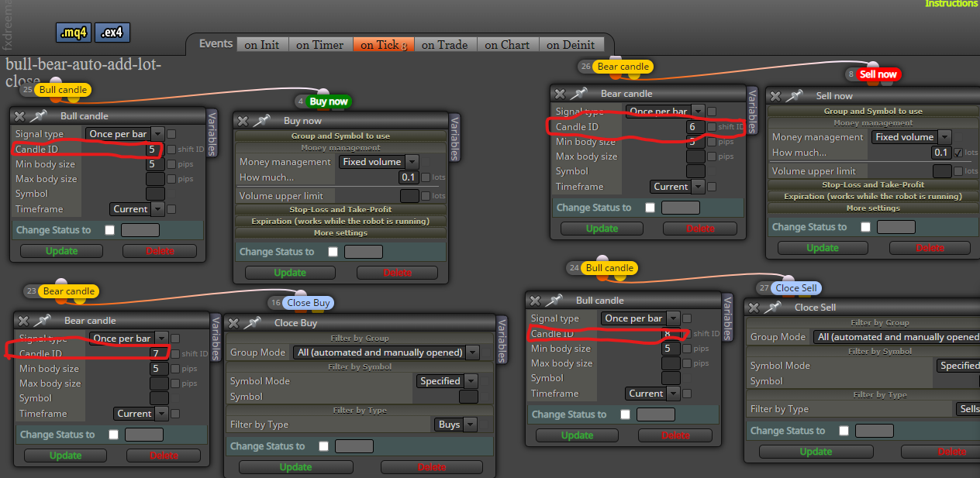Pin Bull candle panel with Candle ID 5

(38, 116)
